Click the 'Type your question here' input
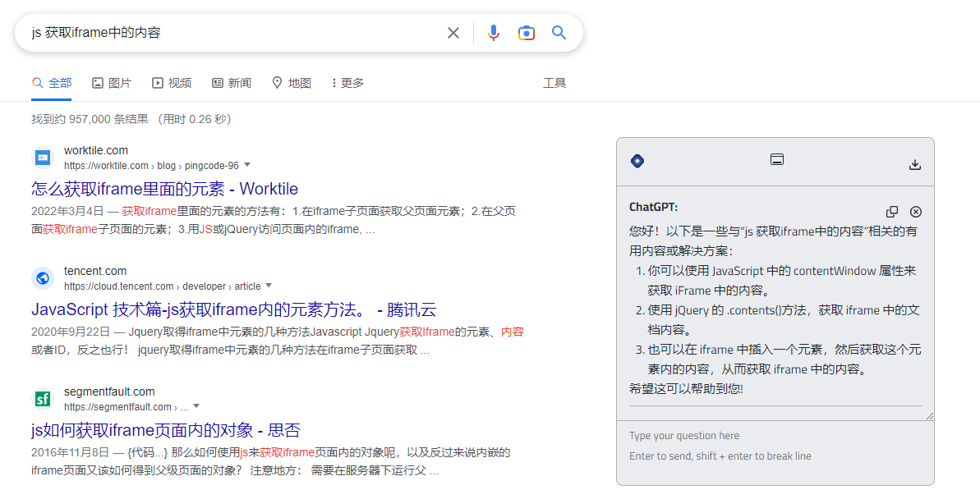980x490 pixels. (x=775, y=446)
